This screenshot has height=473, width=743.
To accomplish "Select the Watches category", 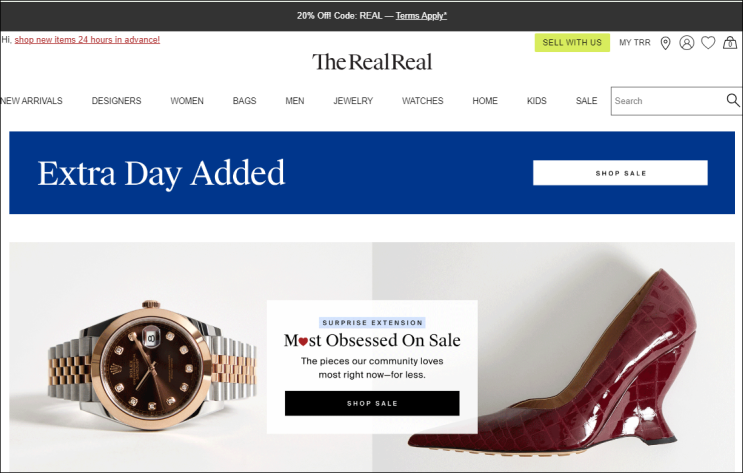I will [423, 101].
